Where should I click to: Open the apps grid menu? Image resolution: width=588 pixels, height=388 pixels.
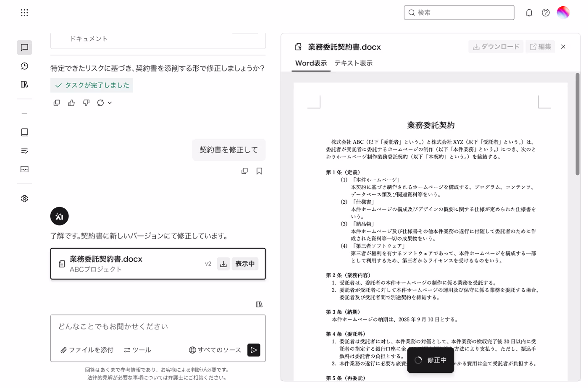(24, 13)
